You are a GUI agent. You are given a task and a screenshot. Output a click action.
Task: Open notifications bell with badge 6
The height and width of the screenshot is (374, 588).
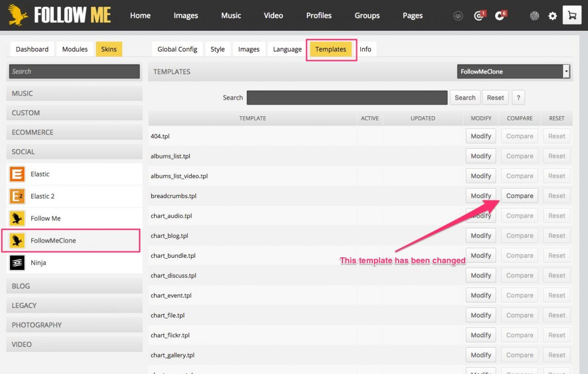pyautogui.click(x=500, y=16)
